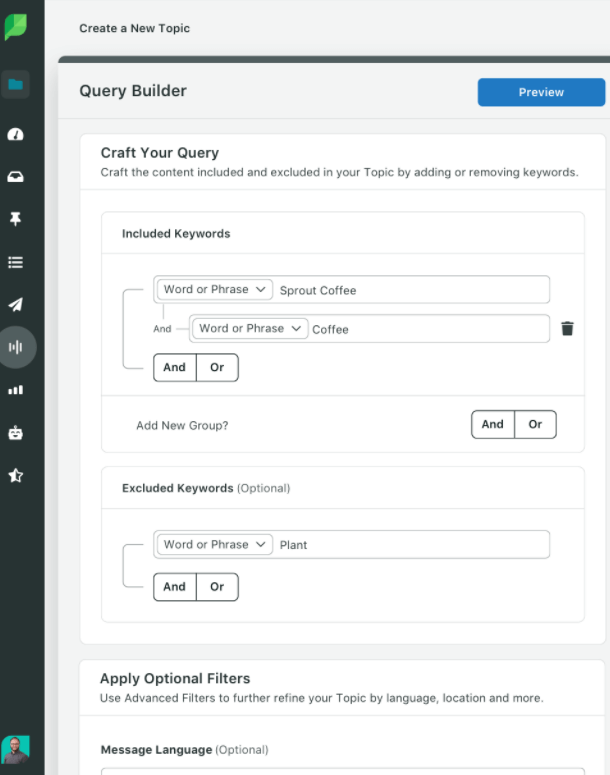
Task: Open the Word or Phrase dropdown beside Coffee
Action: coord(250,329)
